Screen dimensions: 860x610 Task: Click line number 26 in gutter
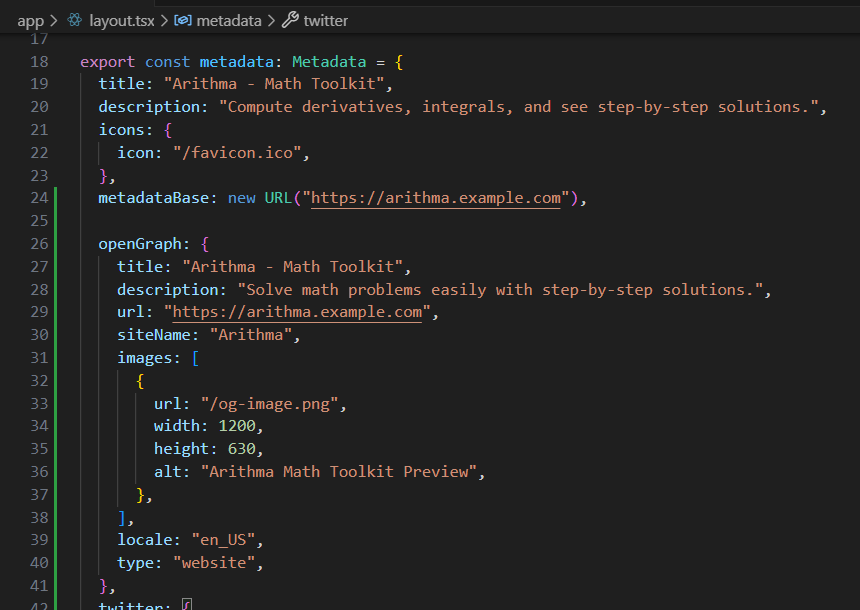tap(39, 244)
